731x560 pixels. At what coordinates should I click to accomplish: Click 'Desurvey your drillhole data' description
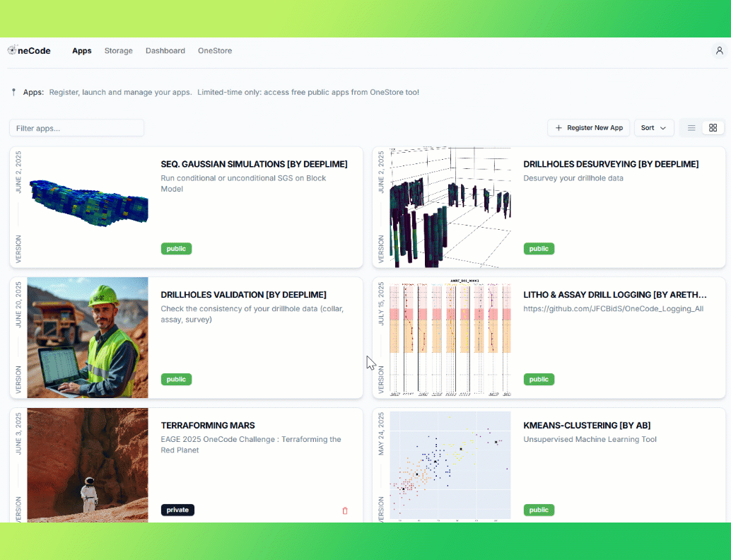[573, 178]
